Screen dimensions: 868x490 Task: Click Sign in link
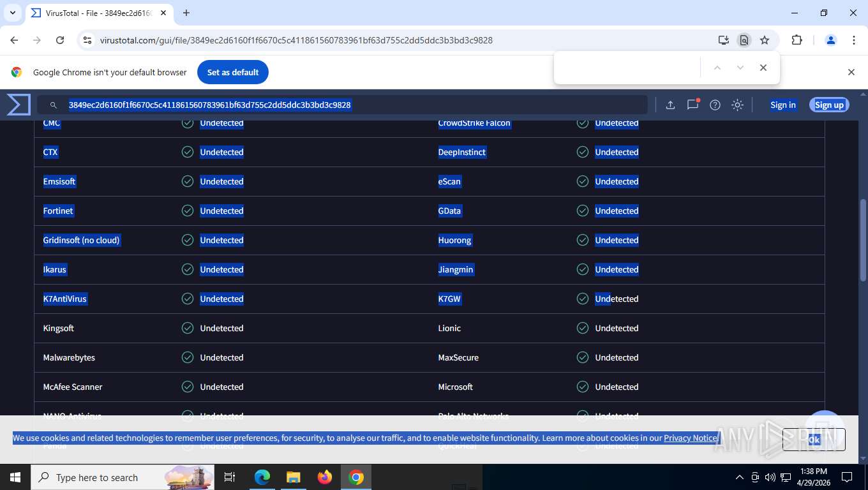pyautogui.click(x=783, y=105)
